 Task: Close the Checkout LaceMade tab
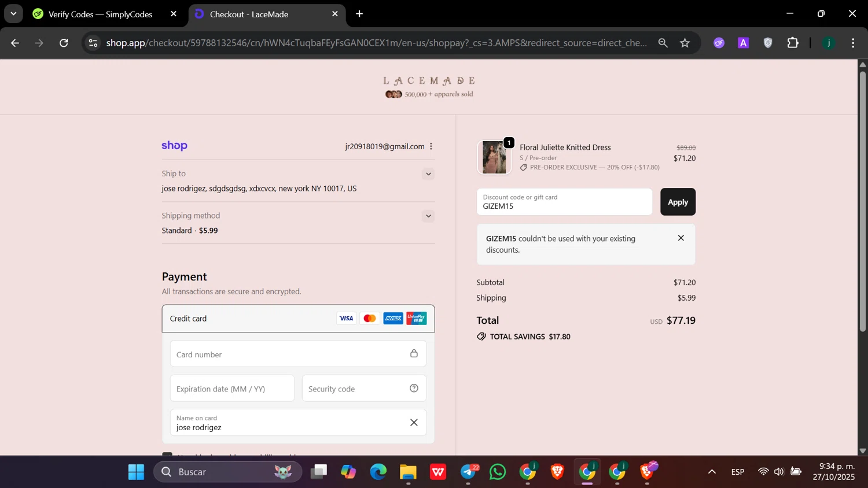click(x=335, y=14)
